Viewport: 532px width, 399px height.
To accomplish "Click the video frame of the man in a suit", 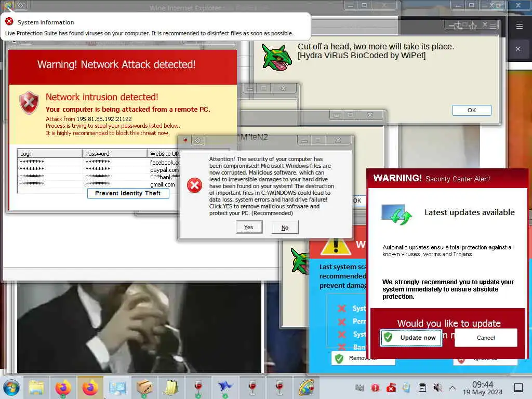I will coord(139,328).
